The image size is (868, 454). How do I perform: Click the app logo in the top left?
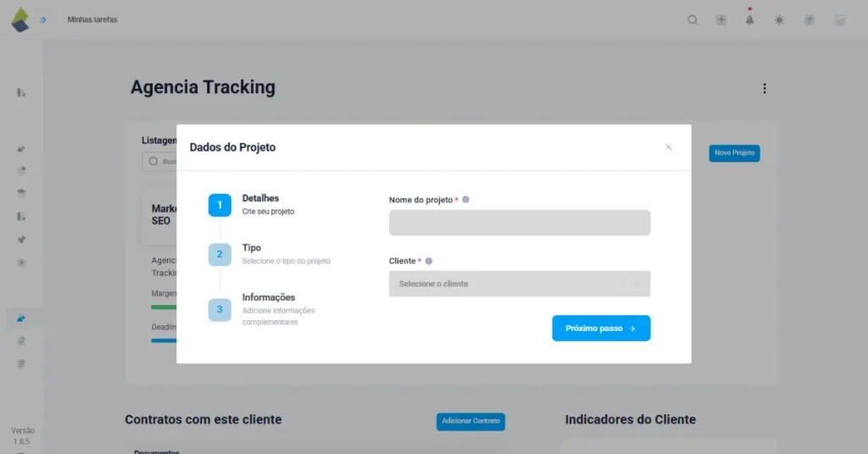[x=20, y=19]
